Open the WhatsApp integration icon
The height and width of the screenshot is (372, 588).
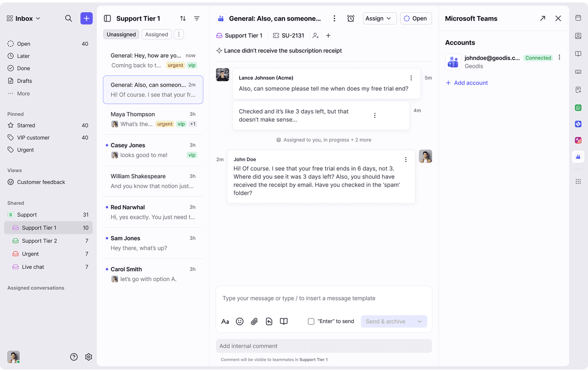(578, 108)
